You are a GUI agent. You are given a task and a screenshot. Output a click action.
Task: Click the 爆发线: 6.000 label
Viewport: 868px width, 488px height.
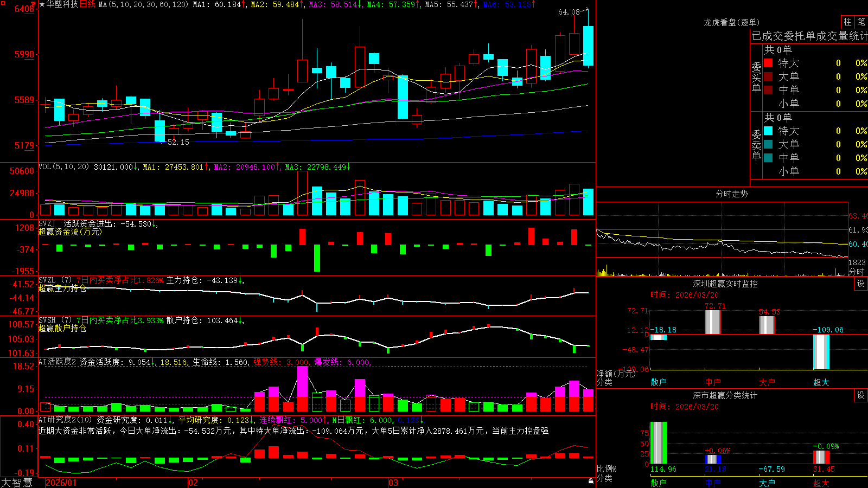tap(343, 362)
